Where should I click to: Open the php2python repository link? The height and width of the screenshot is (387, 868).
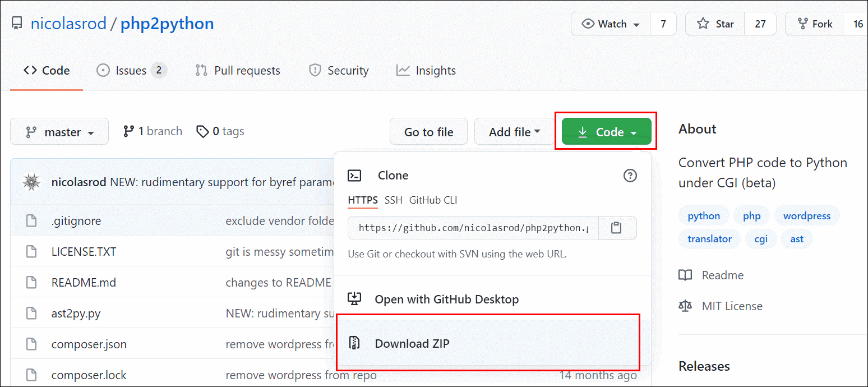167,24
